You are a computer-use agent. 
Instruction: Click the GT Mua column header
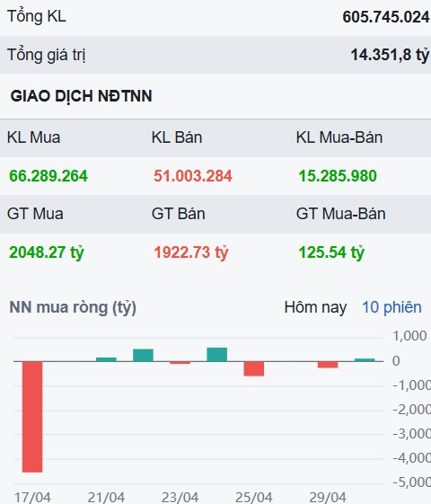point(35,214)
